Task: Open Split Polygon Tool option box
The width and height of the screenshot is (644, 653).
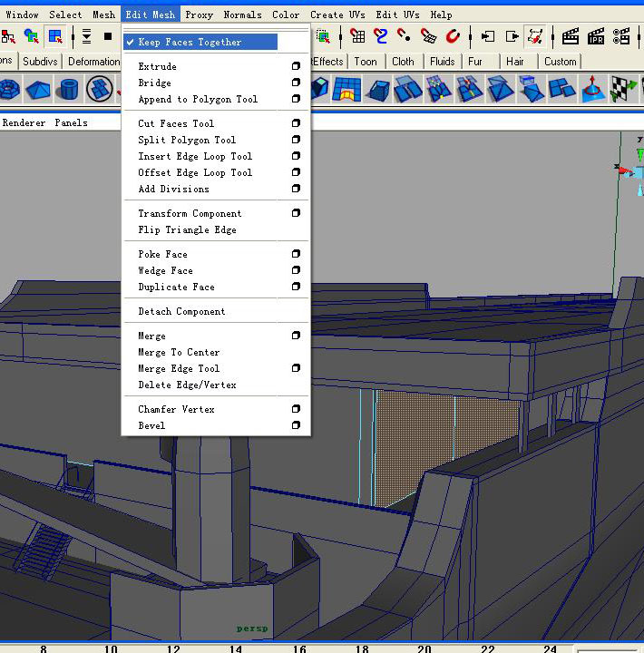Action: pyautogui.click(x=296, y=139)
